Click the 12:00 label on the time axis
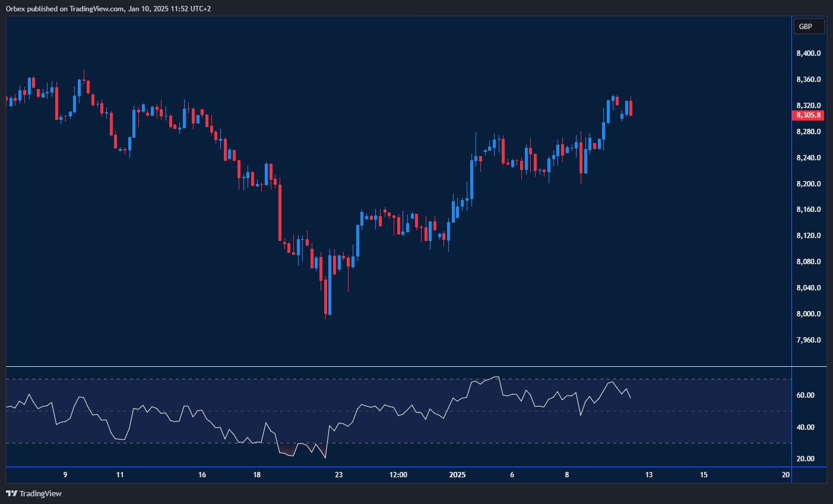Screen dimensions: 833x504 (x=398, y=475)
